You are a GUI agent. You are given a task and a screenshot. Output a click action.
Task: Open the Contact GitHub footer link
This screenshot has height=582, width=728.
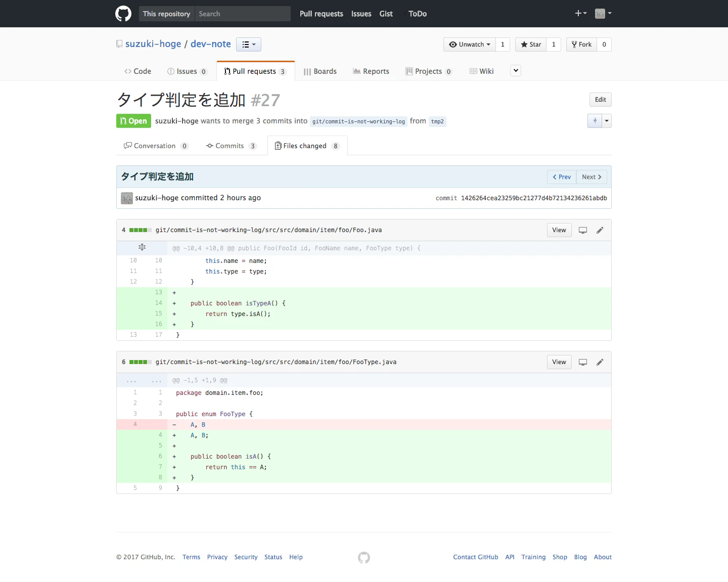pyautogui.click(x=476, y=557)
